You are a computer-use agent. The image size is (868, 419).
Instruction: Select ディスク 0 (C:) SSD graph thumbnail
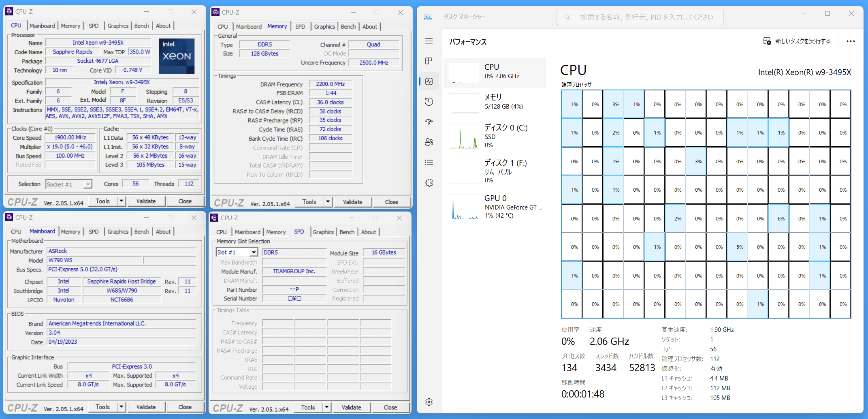pyautogui.click(x=464, y=136)
